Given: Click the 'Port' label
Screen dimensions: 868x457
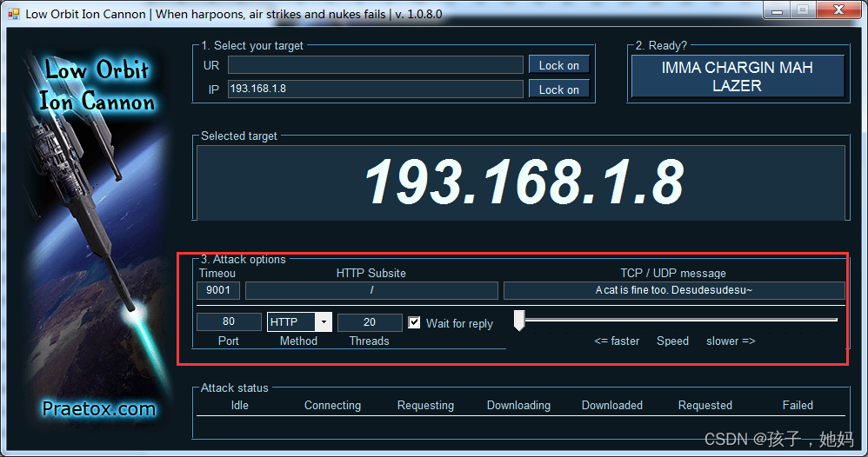Looking at the screenshot, I should coord(229,341).
